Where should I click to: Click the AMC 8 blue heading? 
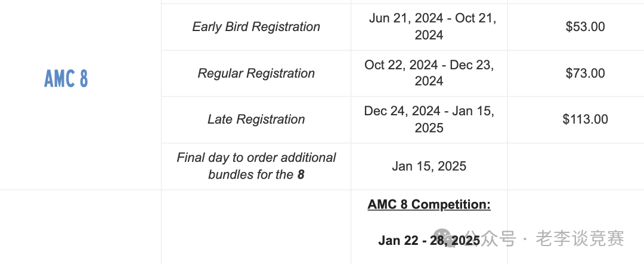pos(66,78)
